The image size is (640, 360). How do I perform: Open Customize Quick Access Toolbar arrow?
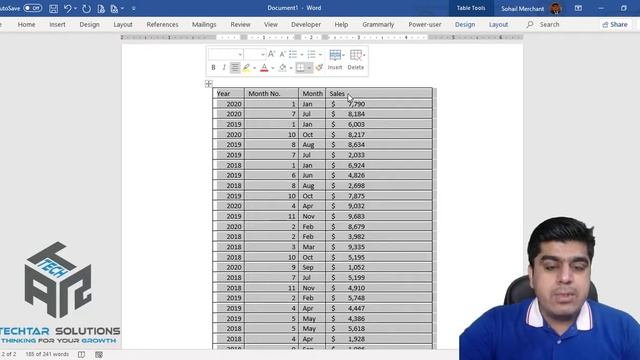pyautogui.click(x=133, y=8)
